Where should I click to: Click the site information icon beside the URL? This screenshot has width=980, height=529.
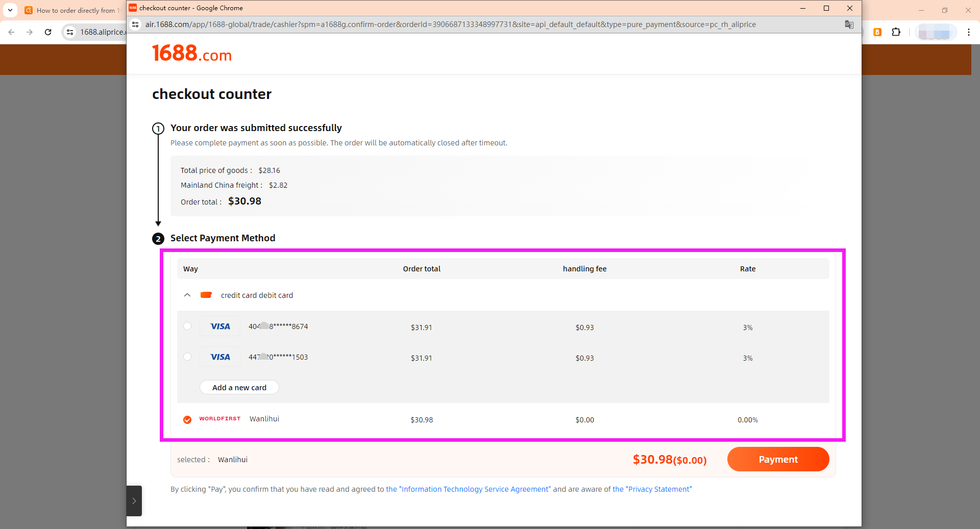(x=135, y=24)
